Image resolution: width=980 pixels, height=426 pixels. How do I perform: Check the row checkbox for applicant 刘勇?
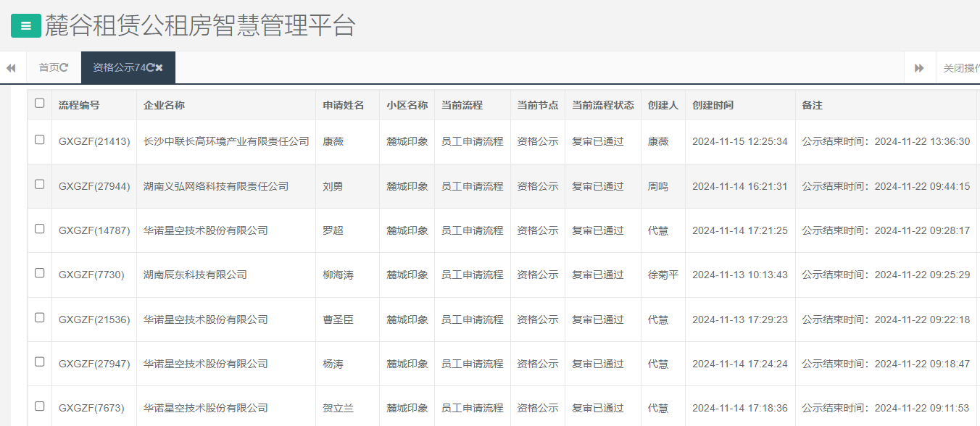click(41, 185)
